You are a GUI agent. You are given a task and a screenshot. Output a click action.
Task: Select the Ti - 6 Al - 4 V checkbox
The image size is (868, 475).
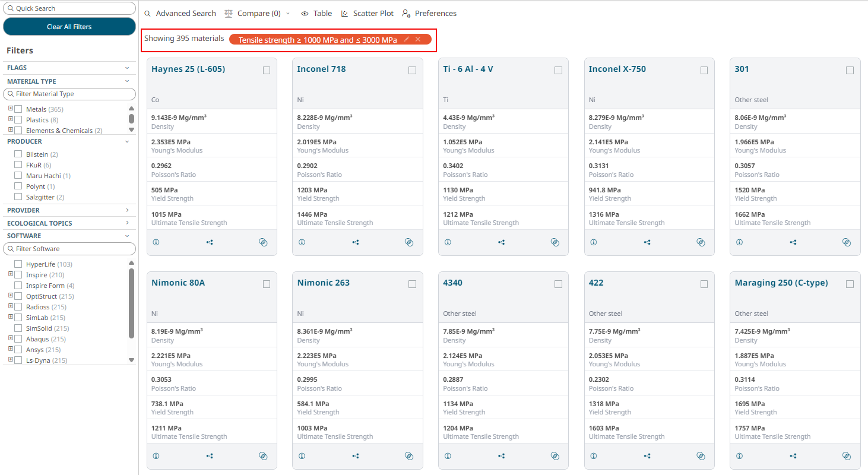(558, 70)
